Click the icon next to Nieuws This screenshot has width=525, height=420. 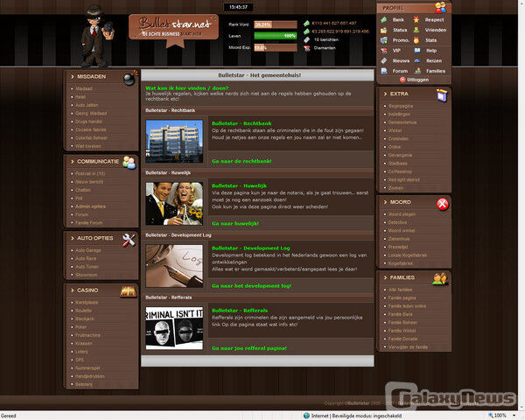click(x=384, y=61)
